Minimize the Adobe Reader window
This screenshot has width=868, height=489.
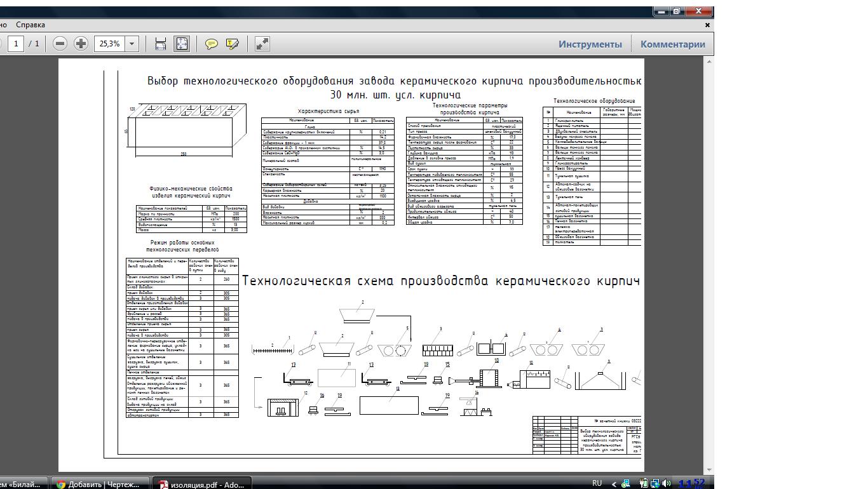[661, 11]
